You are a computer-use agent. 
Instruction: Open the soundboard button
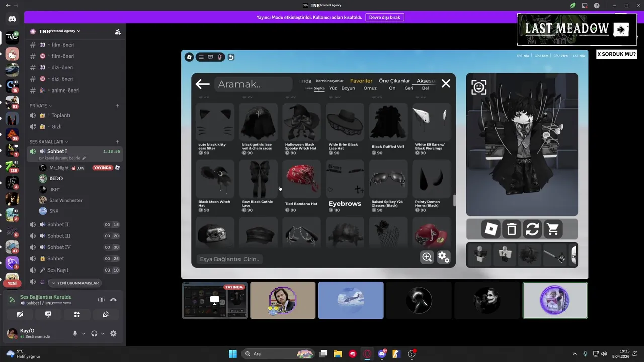(x=106, y=314)
